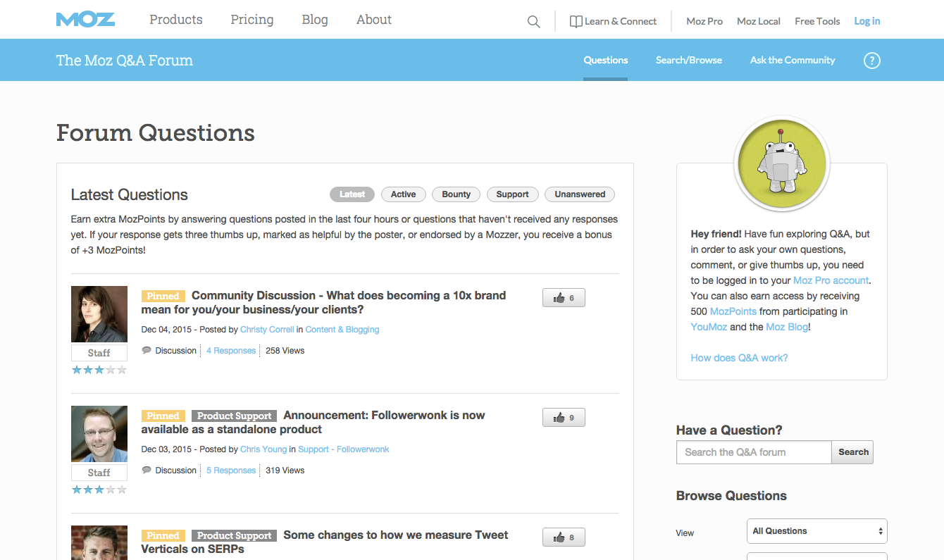Click Pinned label on 10x brand post
Image resolution: width=944 pixels, height=560 pixels.
(163, 297)
